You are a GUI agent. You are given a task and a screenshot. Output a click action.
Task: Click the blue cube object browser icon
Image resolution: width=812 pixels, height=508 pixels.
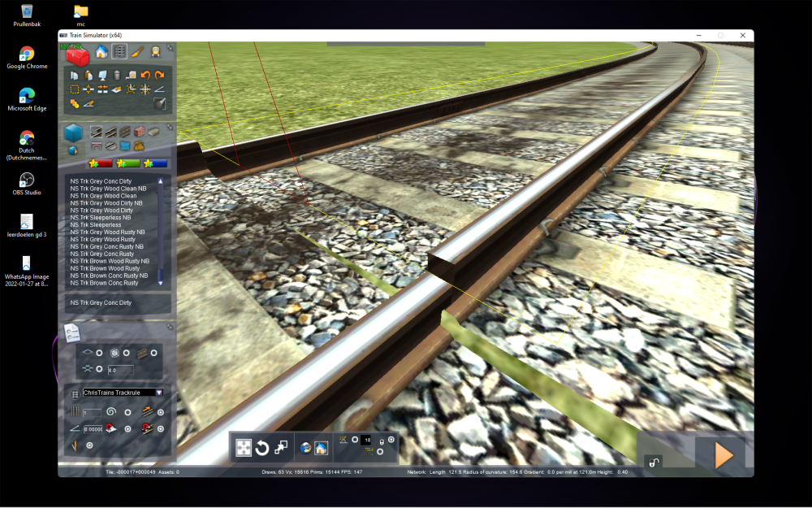[x=74, y=132]
